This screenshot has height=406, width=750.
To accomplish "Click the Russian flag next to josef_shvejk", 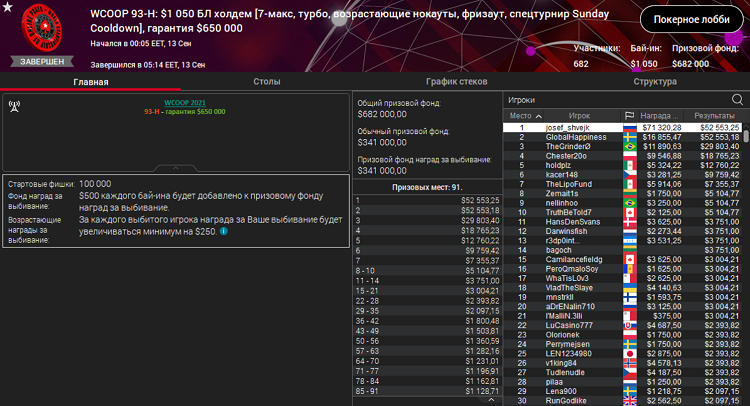I will tap(629, 128).
